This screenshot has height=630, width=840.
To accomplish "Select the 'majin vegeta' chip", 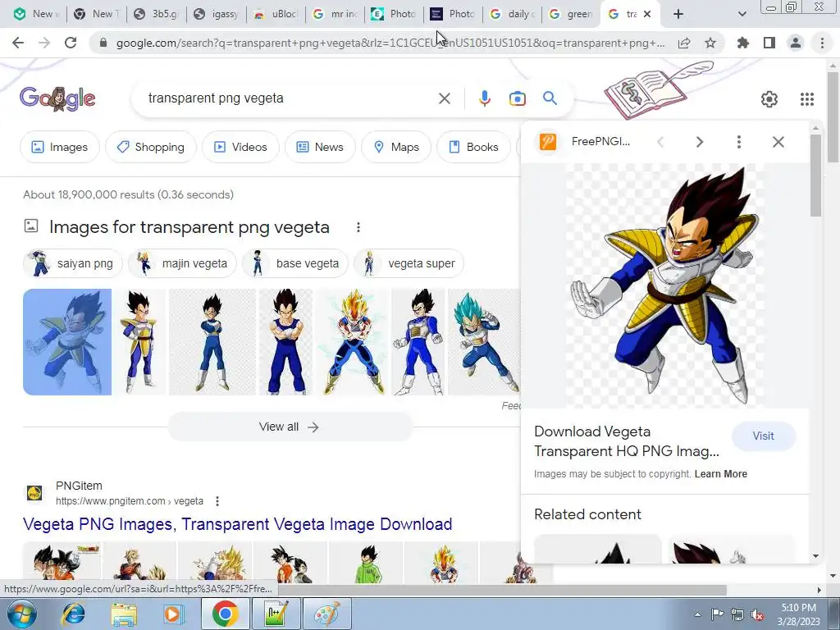I will tap(182, 263).
